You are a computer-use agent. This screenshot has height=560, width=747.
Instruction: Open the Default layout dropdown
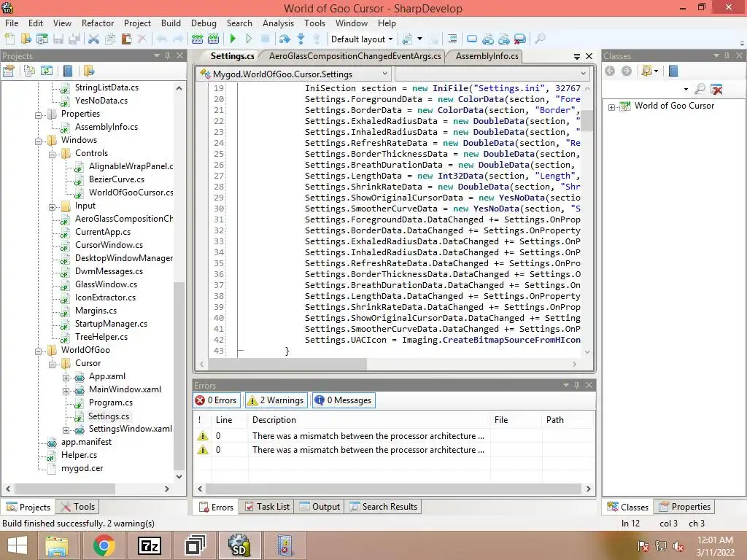click(361, 39)
